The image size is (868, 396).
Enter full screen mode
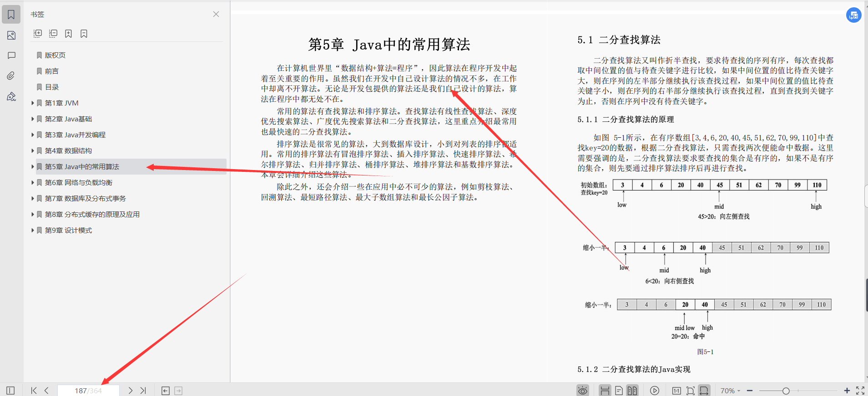pyautogui.click(x=860, y=391)
